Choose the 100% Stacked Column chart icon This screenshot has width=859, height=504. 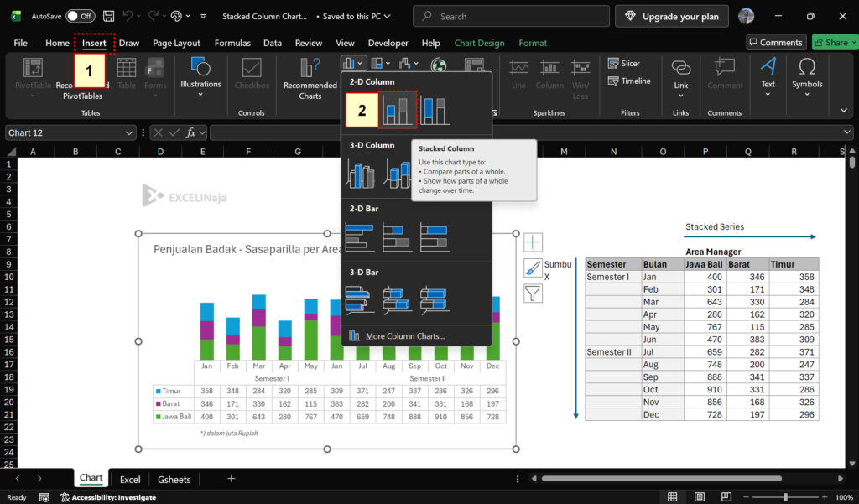pos(435,110)
